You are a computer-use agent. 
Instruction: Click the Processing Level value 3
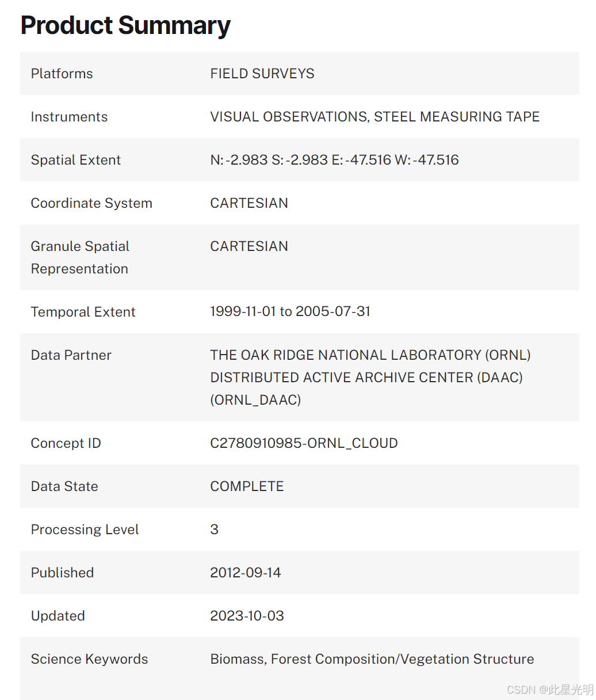pos(214,530)
